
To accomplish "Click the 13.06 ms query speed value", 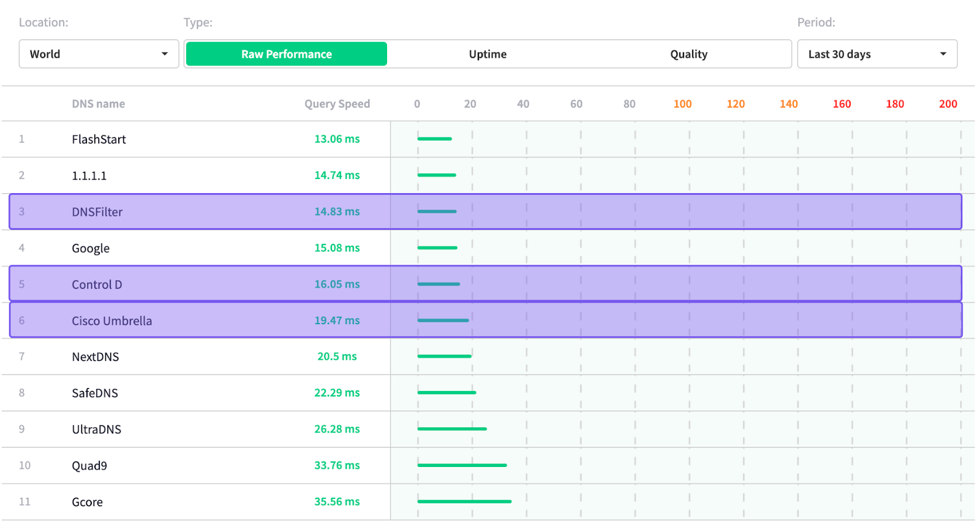I will (x=337, y=139).
